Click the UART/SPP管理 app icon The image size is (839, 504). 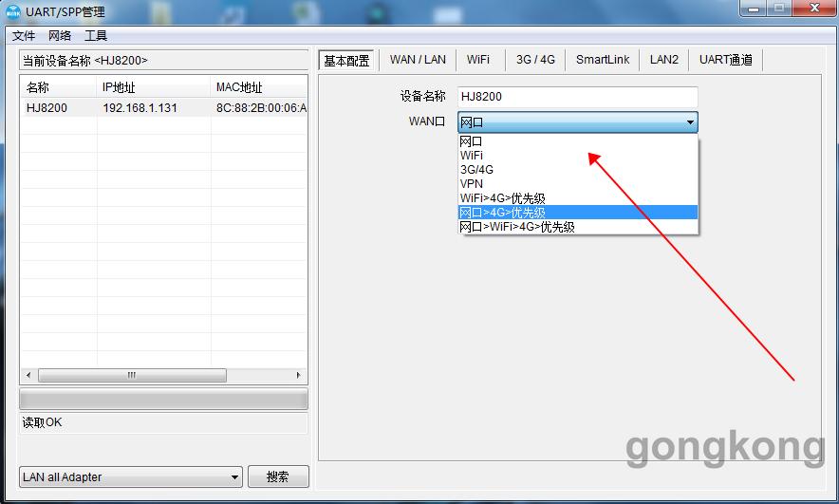(13, 11)
